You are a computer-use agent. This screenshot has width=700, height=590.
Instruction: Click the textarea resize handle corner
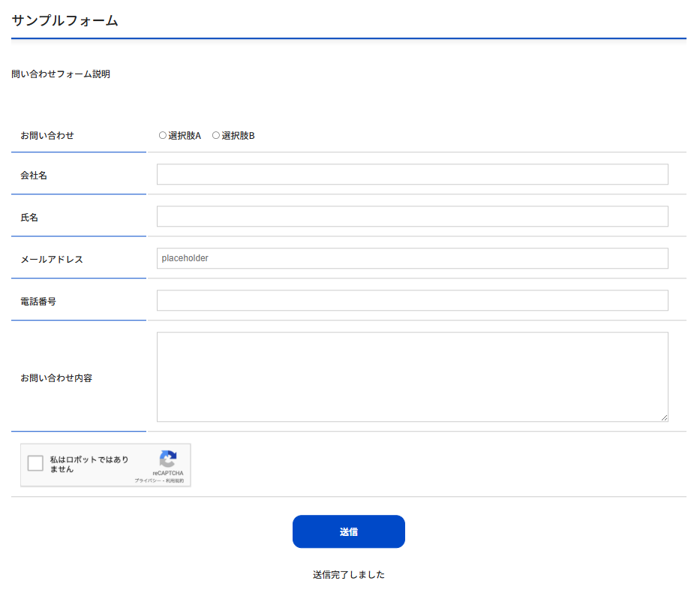coord(664,417)
